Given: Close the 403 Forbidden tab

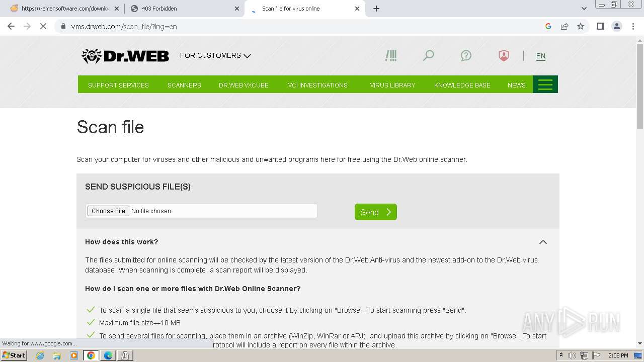Looking at the screenshot, I should tap(237, 9).
